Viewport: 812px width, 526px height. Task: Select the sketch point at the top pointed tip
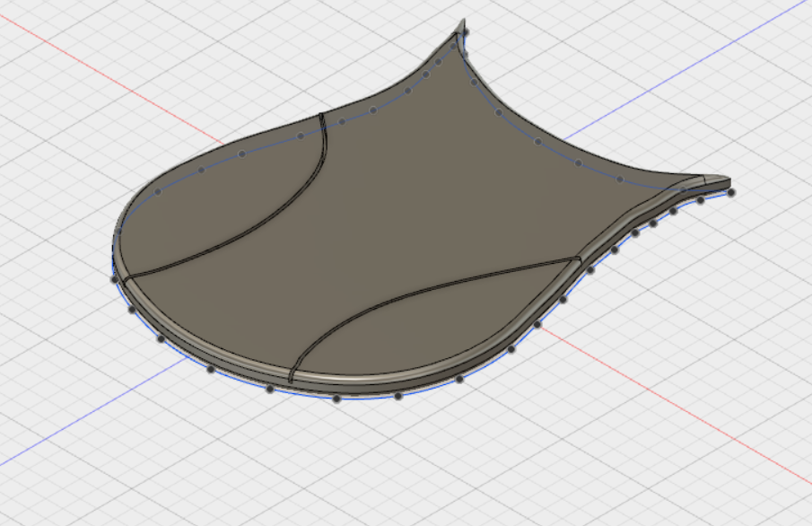465,32
